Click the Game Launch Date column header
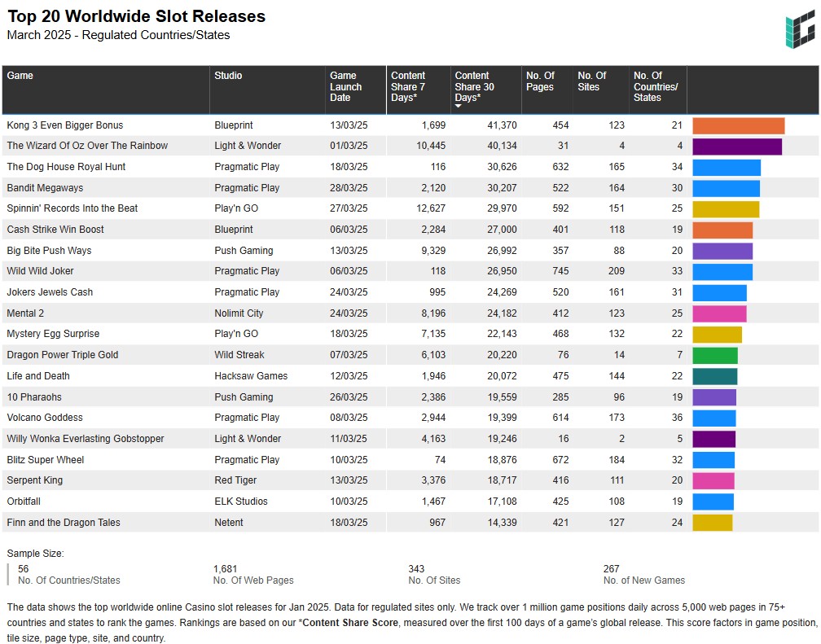Screen dimensions: 821x644 point(344,86)
